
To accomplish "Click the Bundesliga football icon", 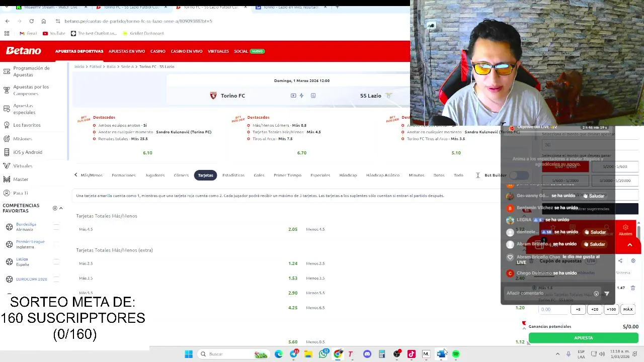I will tap(9, 227).
